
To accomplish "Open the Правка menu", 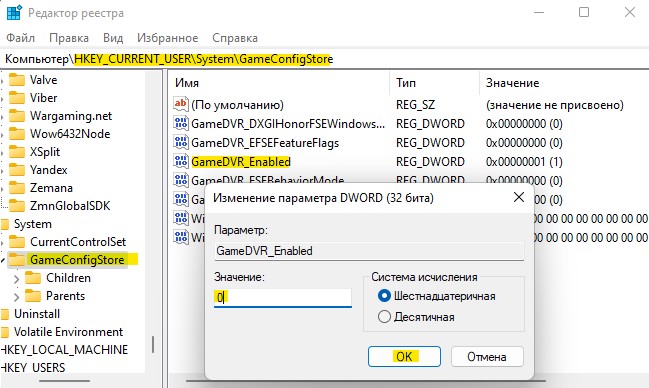I will pyautogui.click(x=69, y=38).
